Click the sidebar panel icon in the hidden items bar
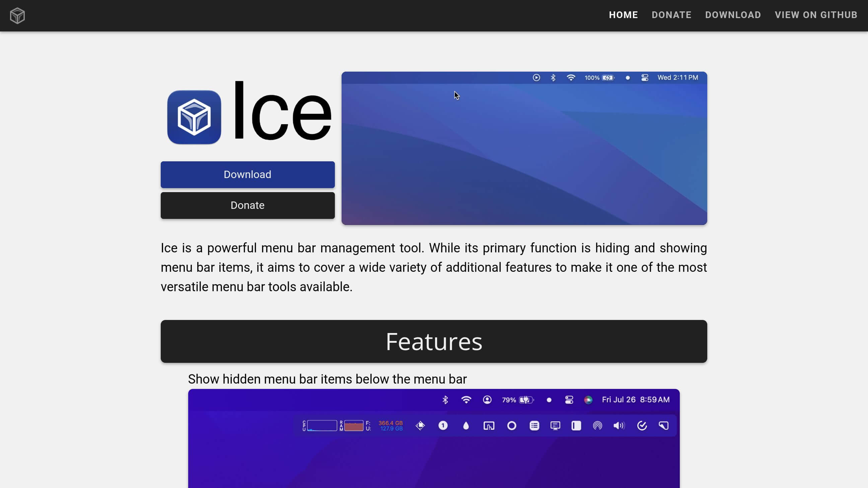 (x=576, y=426)
